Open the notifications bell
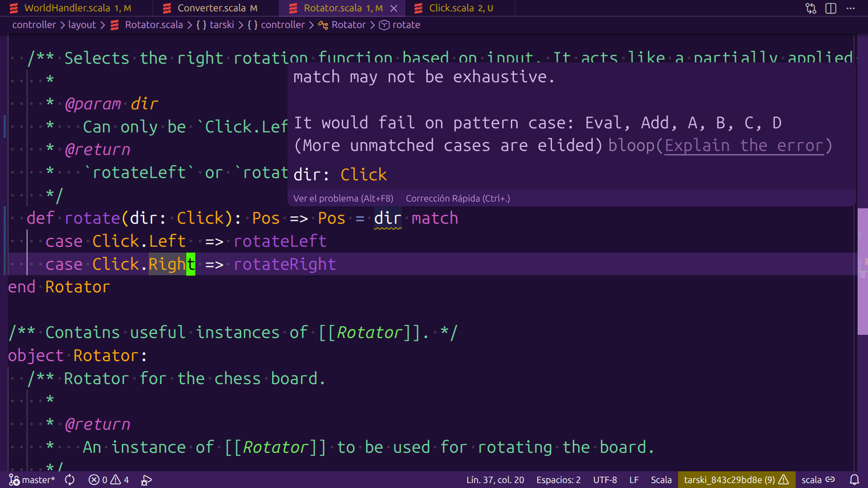Screen dimensions: 868x488 854,480
